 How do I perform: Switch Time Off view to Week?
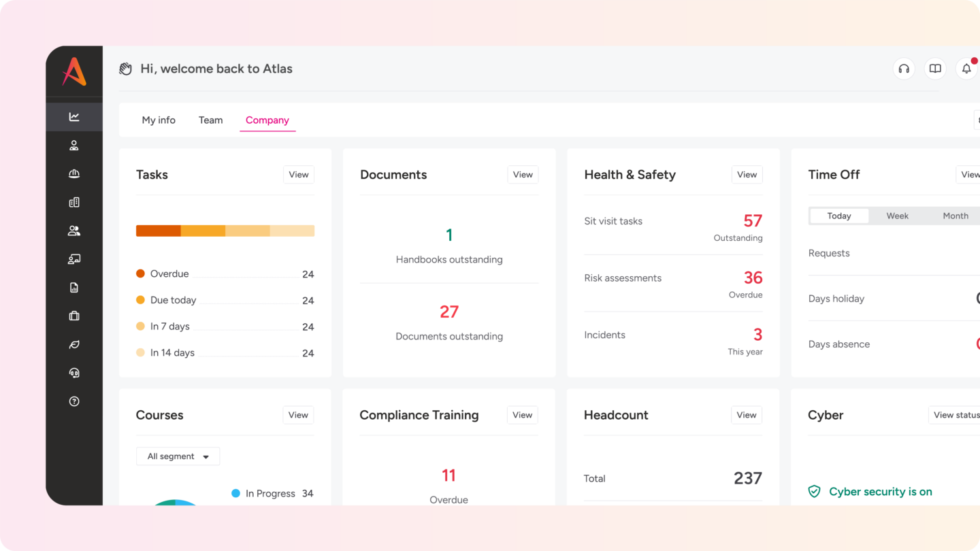[897, 216]
